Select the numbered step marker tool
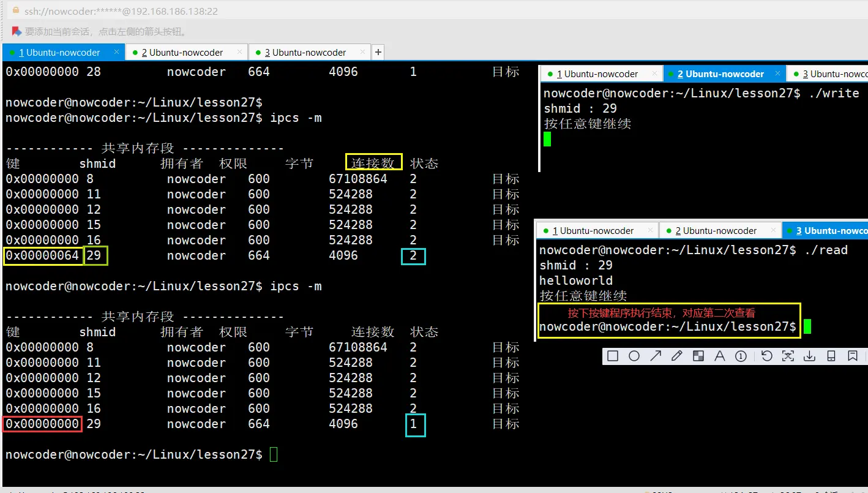 point(741,356)
